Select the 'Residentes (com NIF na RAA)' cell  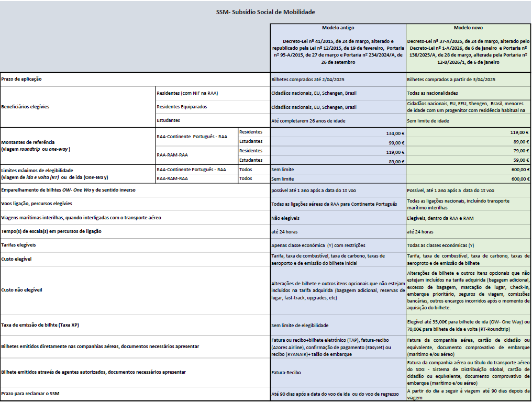click(187, 93)
